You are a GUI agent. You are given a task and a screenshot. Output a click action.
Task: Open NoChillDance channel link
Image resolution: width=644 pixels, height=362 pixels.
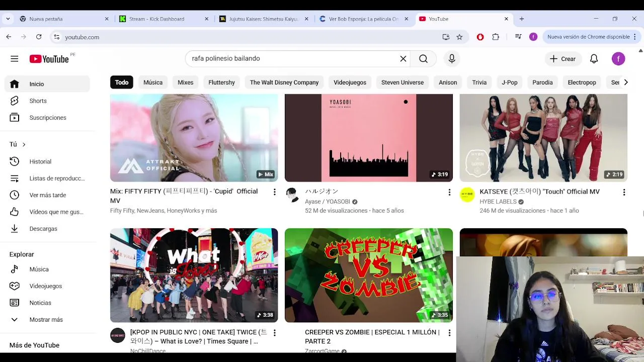(x=148, y=351)
